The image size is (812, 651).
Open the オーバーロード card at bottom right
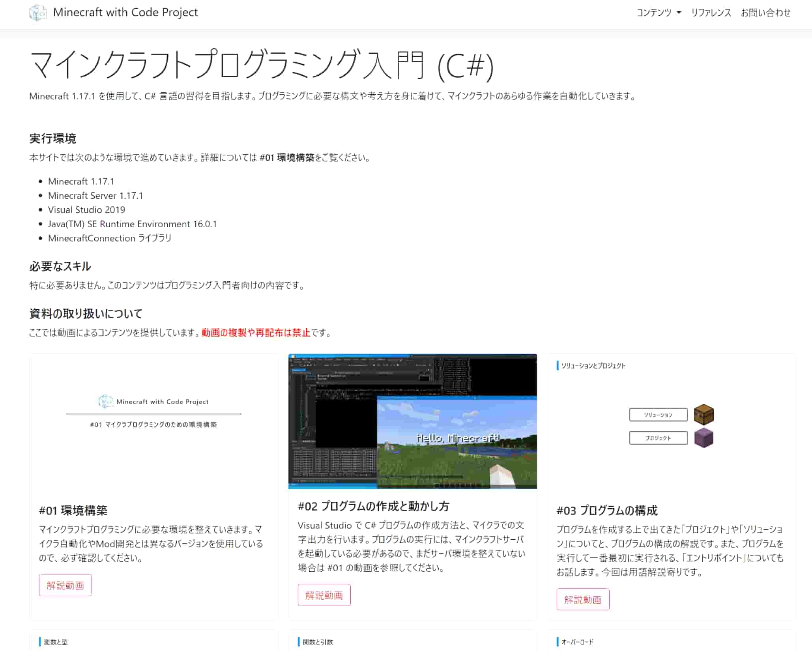[x=671, y=642]
